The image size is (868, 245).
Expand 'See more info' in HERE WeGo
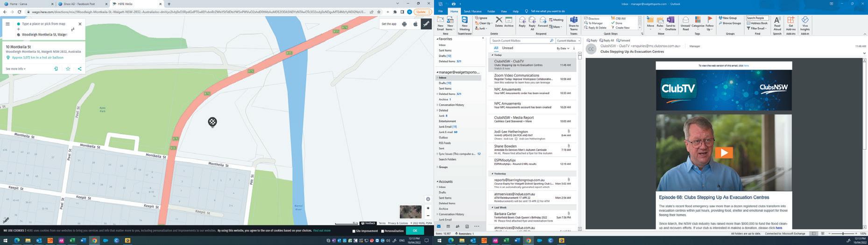[15, 69]
